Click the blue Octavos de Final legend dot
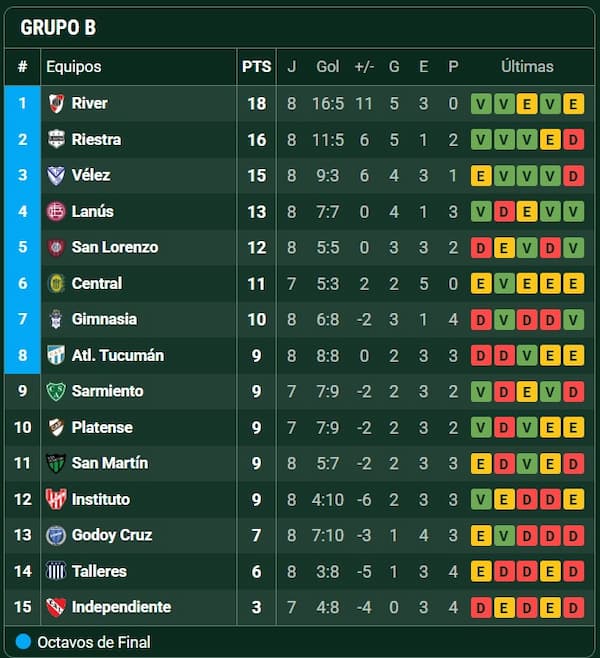The height and width of the screenshot is (658, 600). pyautogui.click(x=23, y=642)
